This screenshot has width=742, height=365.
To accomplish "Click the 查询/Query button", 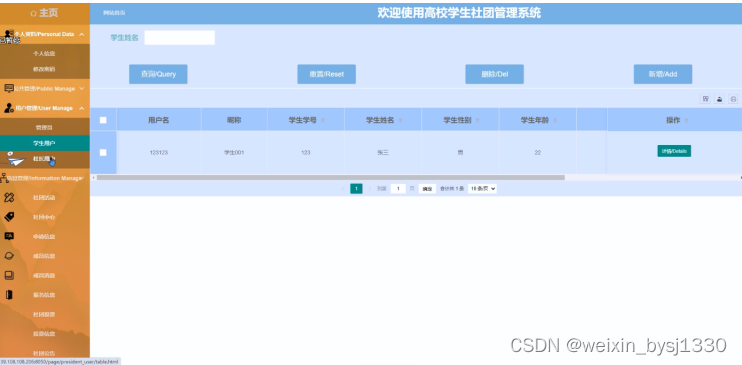I will 158,74.
